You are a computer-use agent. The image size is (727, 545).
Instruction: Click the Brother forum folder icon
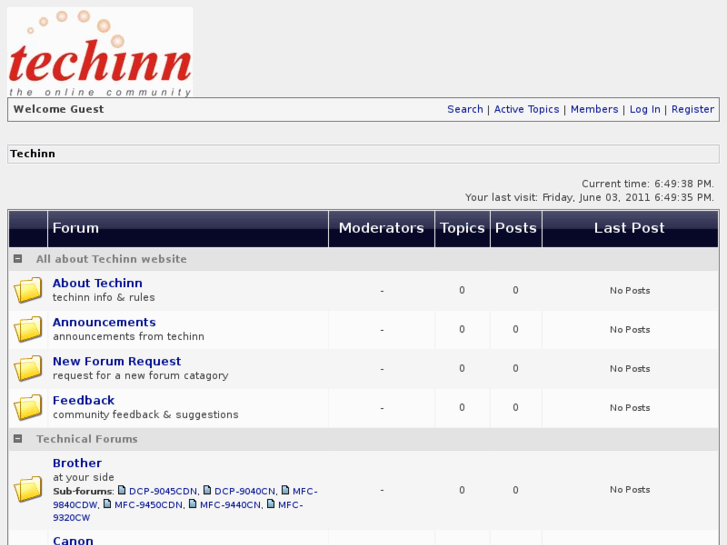[x=28, y=490]
